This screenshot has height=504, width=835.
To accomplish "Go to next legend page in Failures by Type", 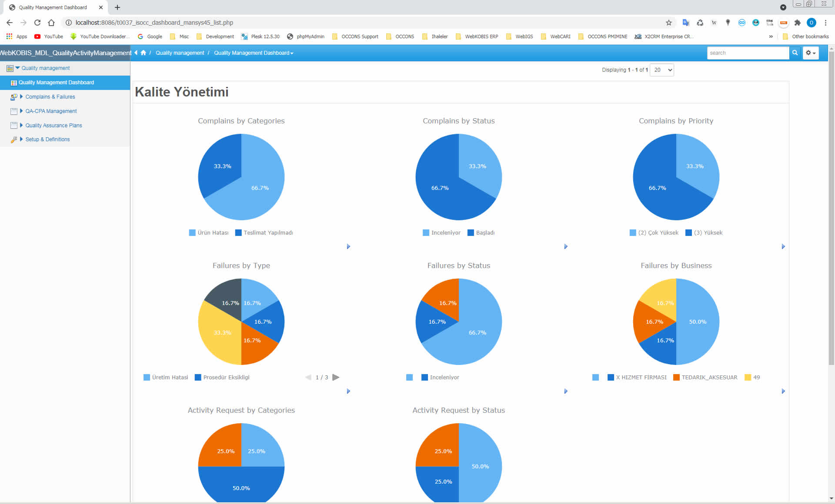I will pos(336,377).
